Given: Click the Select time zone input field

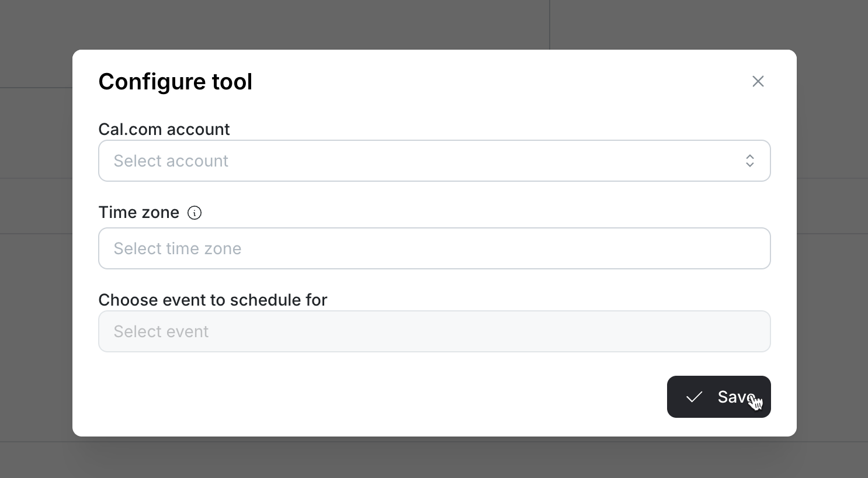Looking at the screenshot, I should (x=435, y=248).
